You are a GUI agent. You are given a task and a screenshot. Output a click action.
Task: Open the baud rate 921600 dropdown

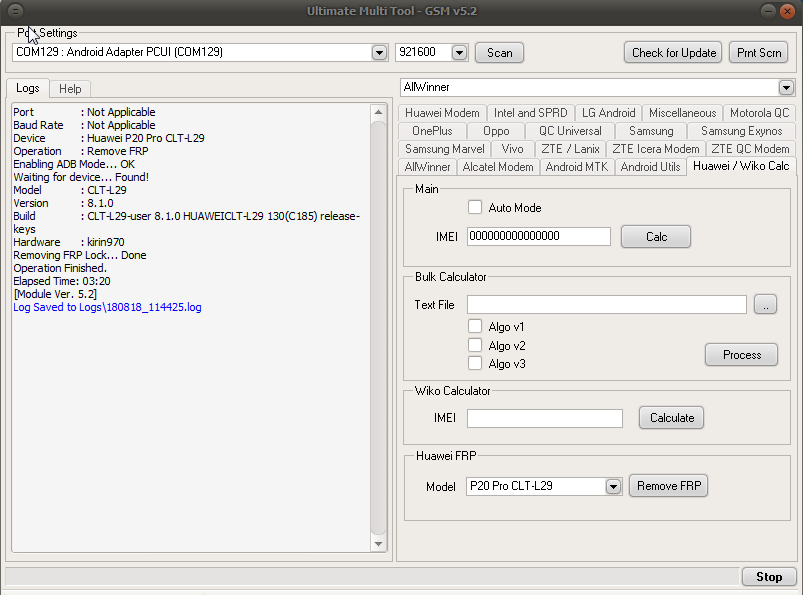[x=459, y=52]
